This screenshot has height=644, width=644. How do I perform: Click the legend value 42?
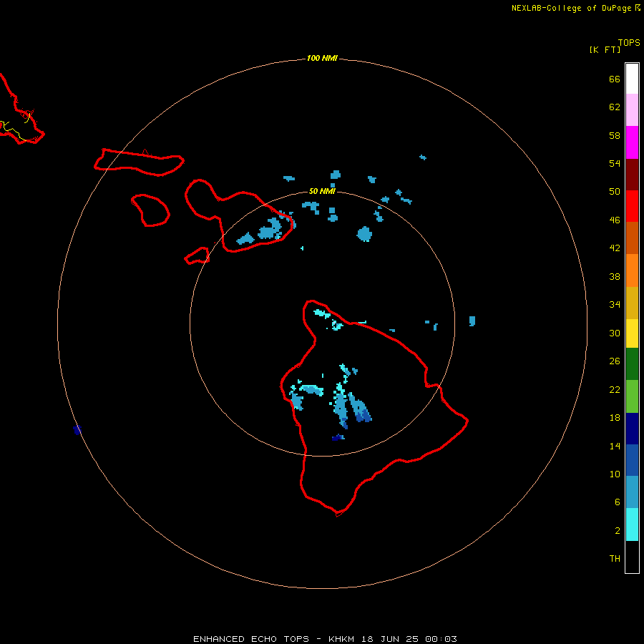[615, 248]
